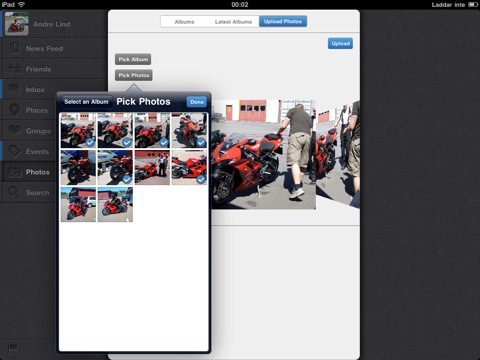480x360 pixels.
Task: Uncheck the last photo in second row
Action: 189,167
